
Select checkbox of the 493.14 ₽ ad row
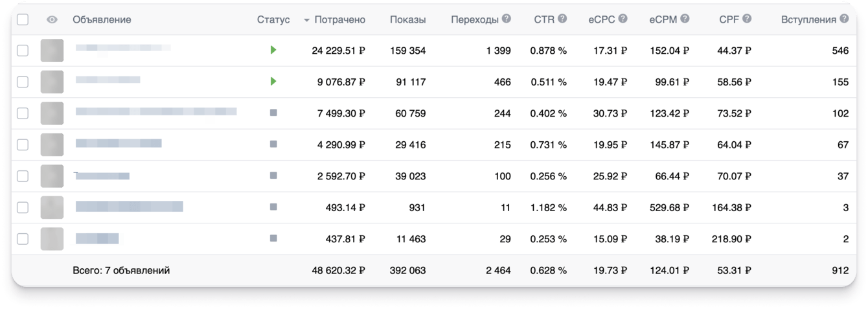click(x=23, y=207)
